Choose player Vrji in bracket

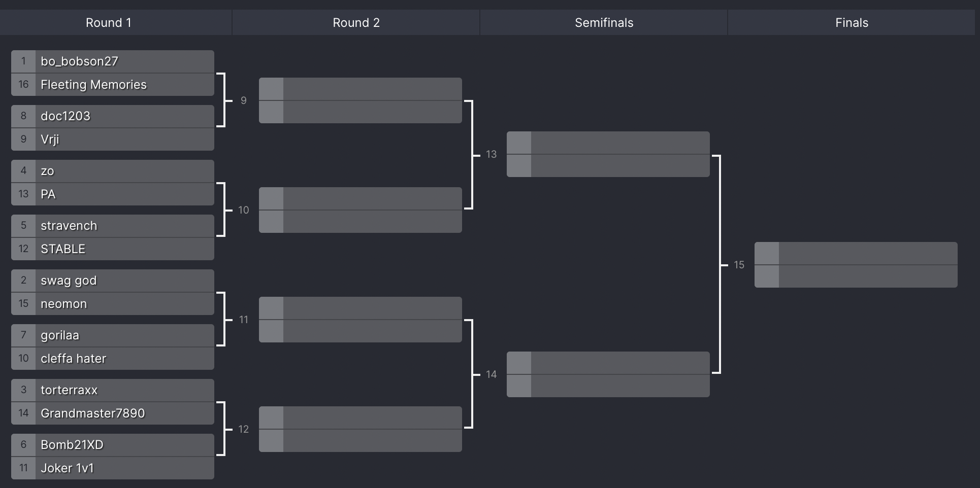(x=113, y=140)
